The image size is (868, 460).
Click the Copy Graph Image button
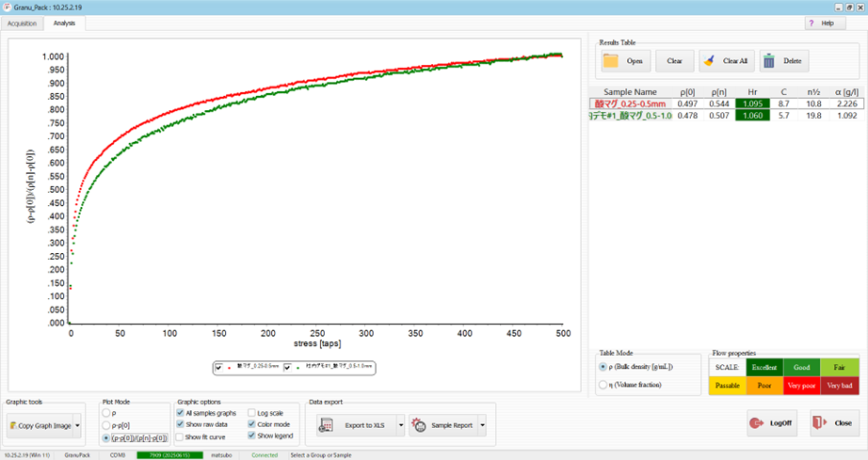click(x=40, y=425)
